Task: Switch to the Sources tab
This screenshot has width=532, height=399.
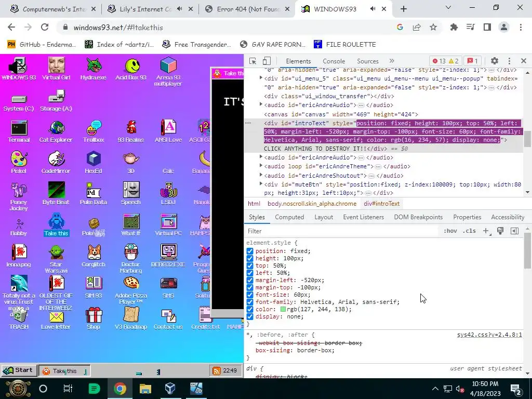Action: click(368, 61)
